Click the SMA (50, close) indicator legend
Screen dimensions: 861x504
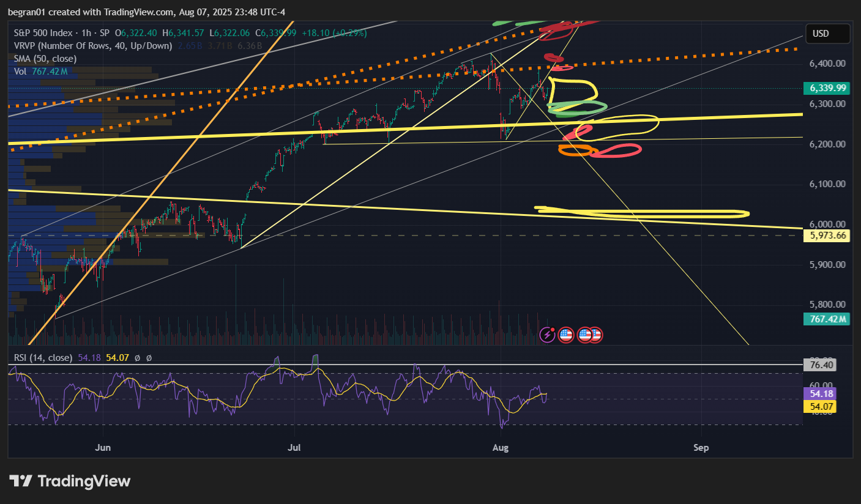point(45,59)
